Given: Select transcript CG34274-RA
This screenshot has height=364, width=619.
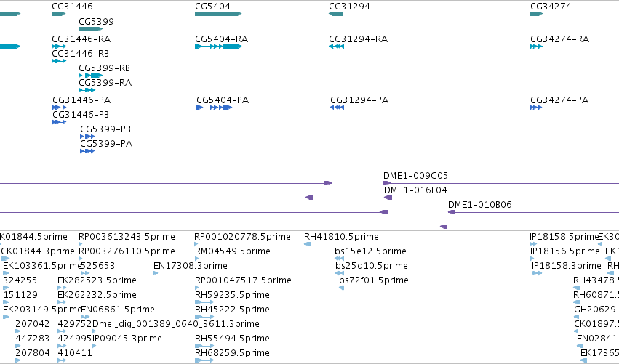Looking at the screenshot, I should tap(560, 39).
